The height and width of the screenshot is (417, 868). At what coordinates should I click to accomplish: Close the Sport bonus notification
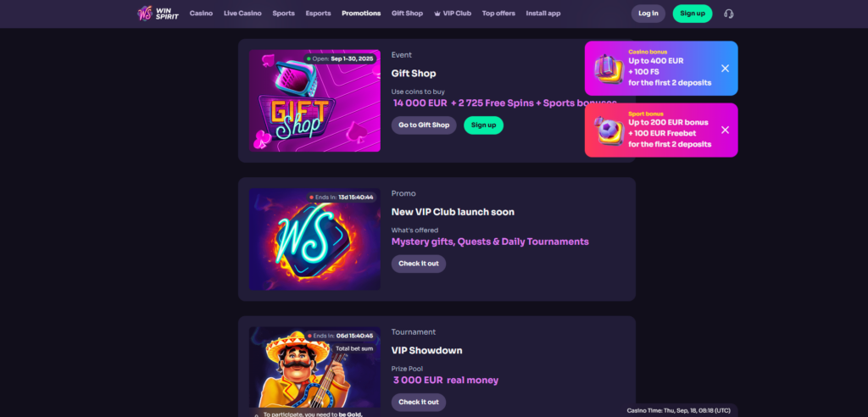tap(725, 130)
